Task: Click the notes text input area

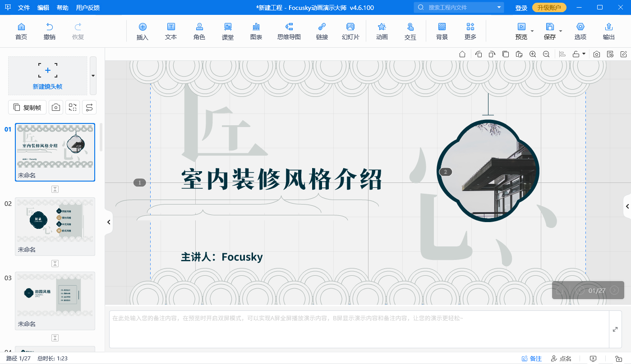Action: point(359,329)
